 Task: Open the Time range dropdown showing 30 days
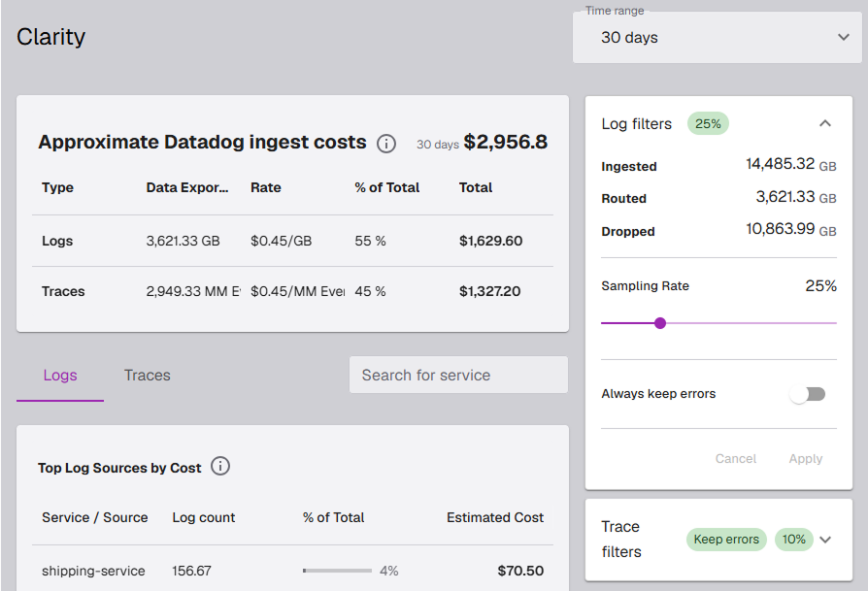(717, 37)
